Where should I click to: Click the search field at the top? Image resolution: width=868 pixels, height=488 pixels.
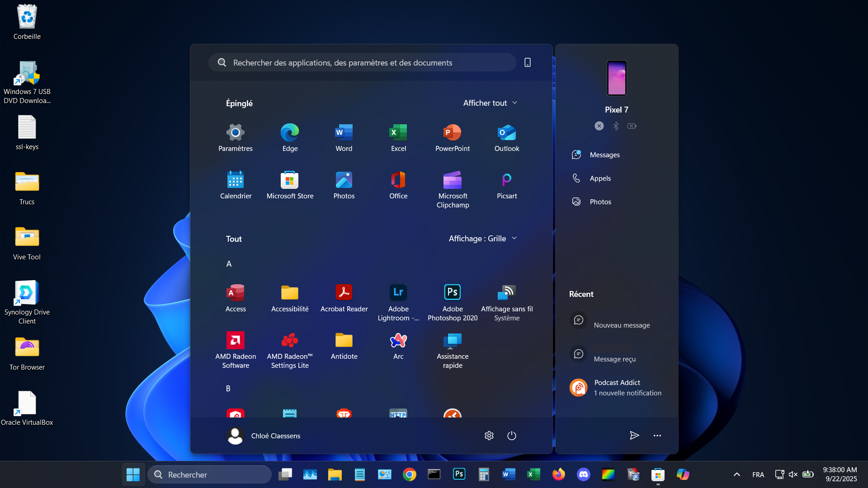tap(362, 62)
